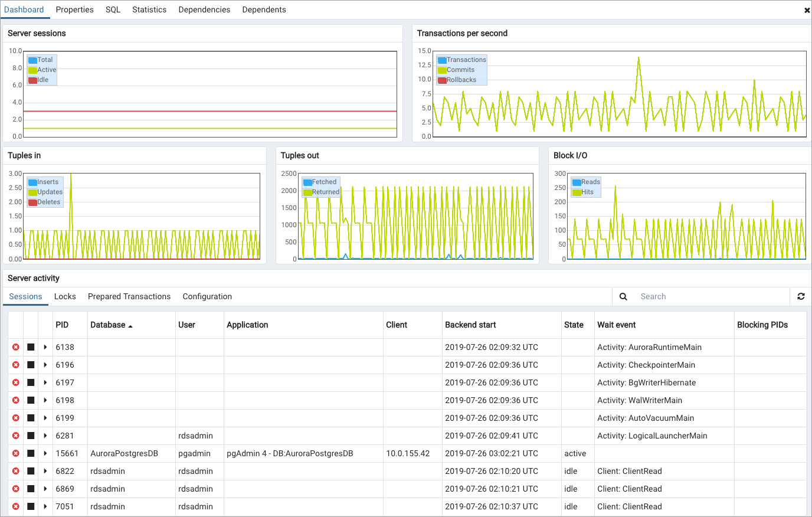Image resolution: width=812 pixels, height=517 pixels.
Task: Cancel active query for PID 6199
Action: point(31,418)
